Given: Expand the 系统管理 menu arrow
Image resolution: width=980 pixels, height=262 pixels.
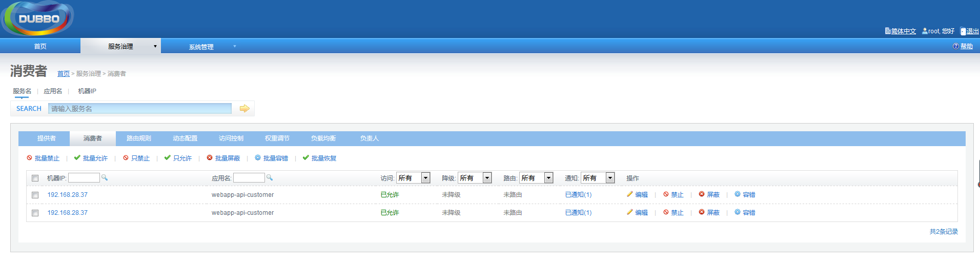Looking at the screenshot, I should coord(235,46).
